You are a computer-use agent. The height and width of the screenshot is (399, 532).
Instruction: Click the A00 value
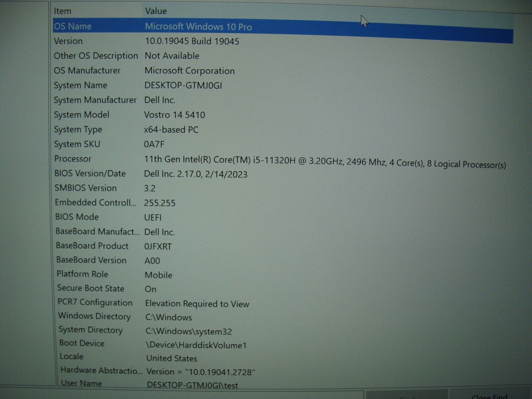[x=152, y=261]
